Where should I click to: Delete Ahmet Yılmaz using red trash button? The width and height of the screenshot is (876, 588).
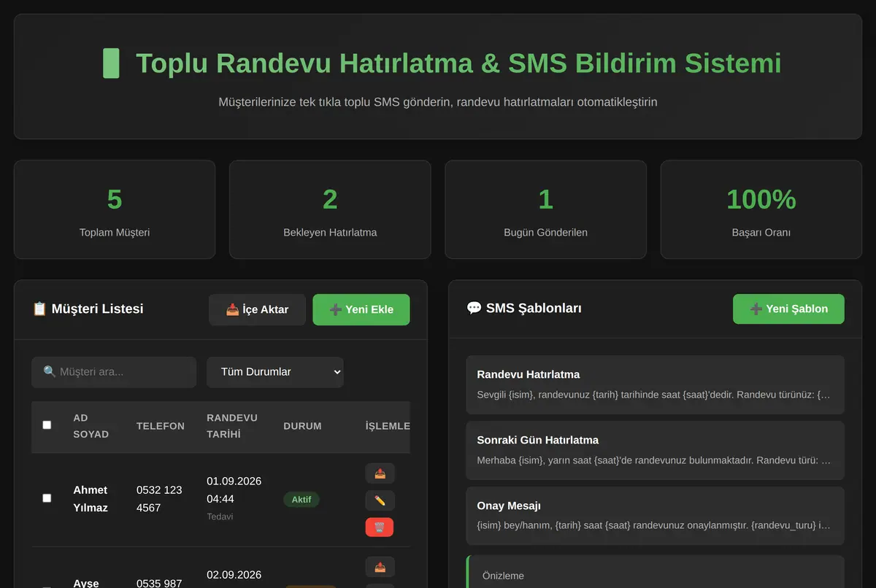pyautogui.click(x=380, y=527)
